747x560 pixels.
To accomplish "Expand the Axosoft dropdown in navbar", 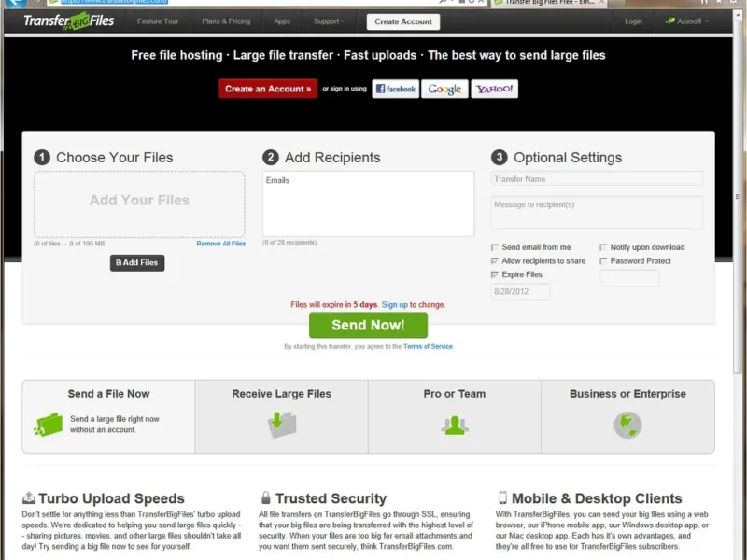I will coord(687,21).
